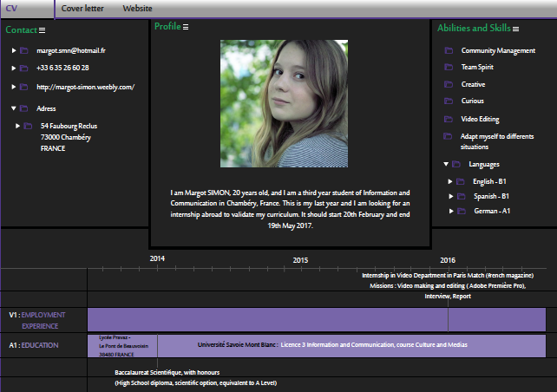Click the Paris Match internship description text
This screenshot has width=557, height=392.
[448, 286]
